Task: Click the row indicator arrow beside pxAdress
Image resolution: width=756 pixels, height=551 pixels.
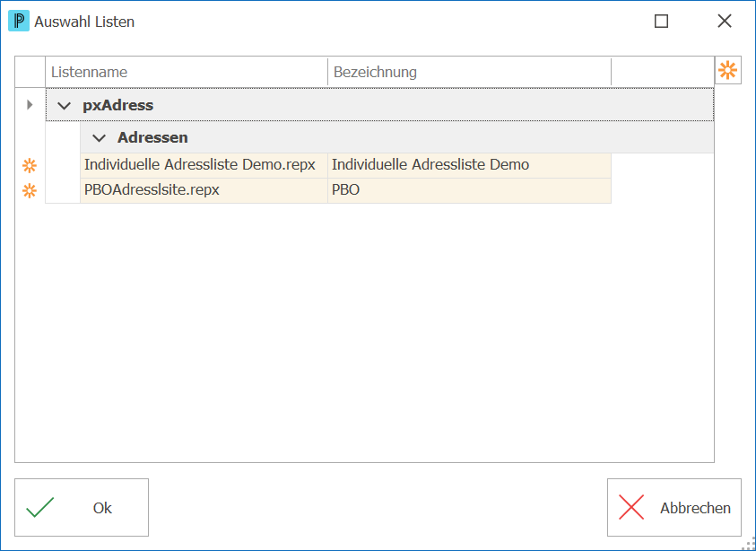Action: [x=30, y=104]
